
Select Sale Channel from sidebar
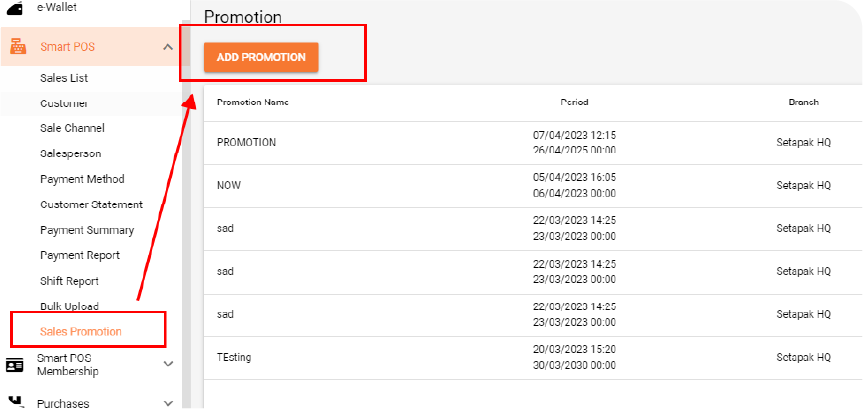72,128
